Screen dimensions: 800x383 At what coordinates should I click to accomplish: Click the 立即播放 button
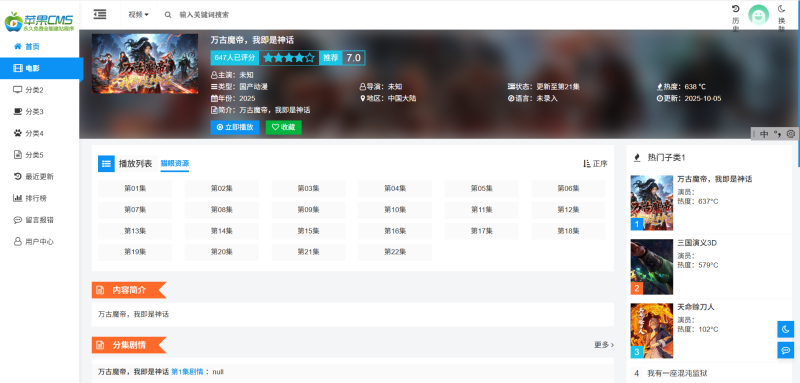click(x=235, y=127)
